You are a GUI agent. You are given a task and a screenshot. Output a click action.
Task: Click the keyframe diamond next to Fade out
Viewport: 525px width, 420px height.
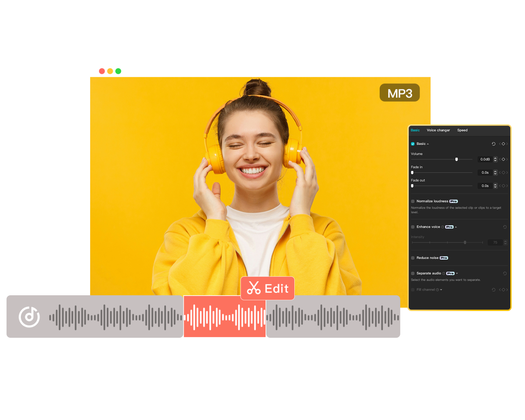(x=503, y=186)
